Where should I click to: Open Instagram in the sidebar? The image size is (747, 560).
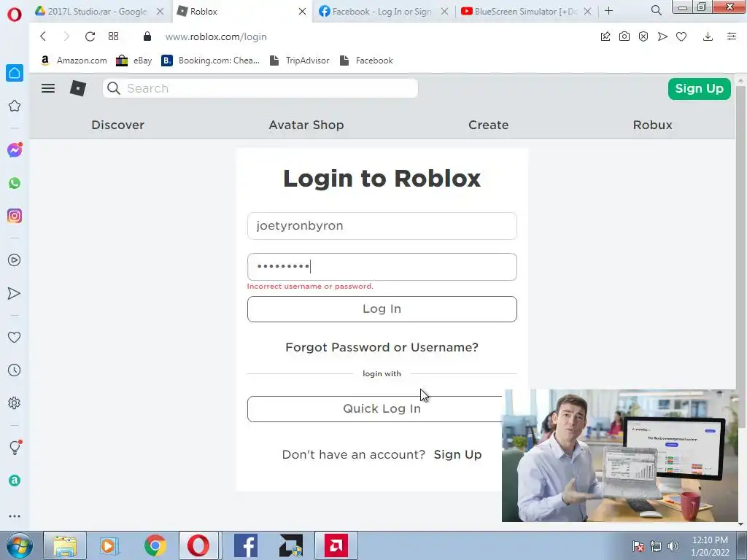(x=15, y=216)
